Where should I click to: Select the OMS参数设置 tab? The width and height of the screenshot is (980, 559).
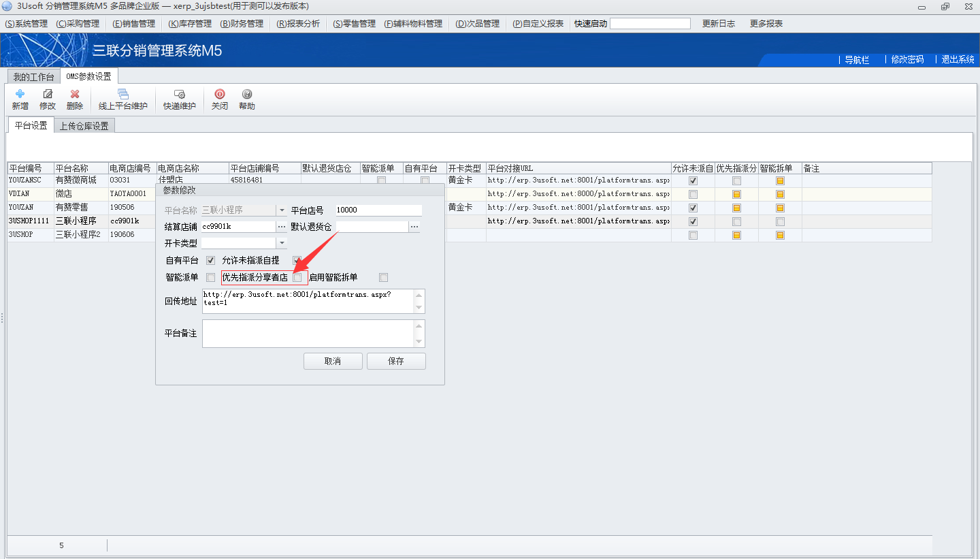88,76
